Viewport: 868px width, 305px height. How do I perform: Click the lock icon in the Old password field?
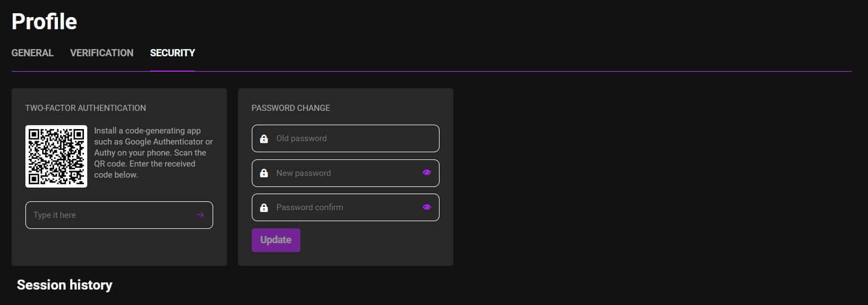(264, 138)
